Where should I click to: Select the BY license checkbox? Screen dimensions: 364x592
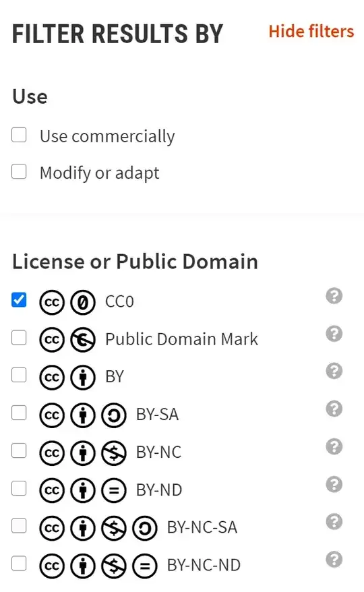(x=19, y=375)
